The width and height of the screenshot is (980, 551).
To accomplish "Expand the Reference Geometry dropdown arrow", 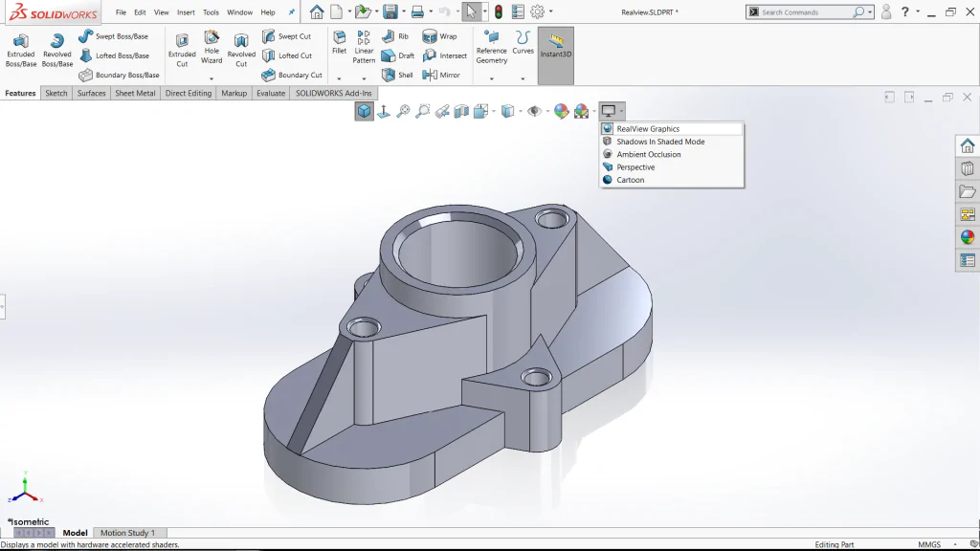I will pos(492,78).
